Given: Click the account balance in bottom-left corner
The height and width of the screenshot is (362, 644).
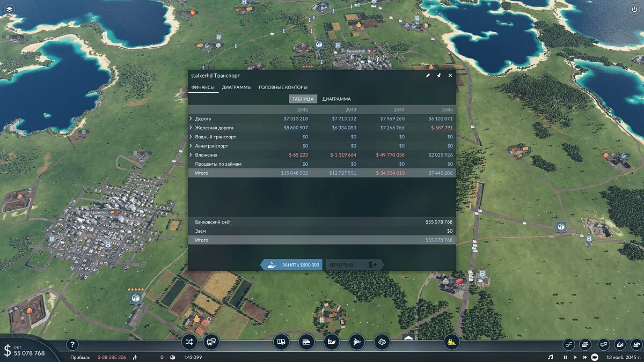Looking at the screenshot, I should pyautogui.click(x=29, y=353).
